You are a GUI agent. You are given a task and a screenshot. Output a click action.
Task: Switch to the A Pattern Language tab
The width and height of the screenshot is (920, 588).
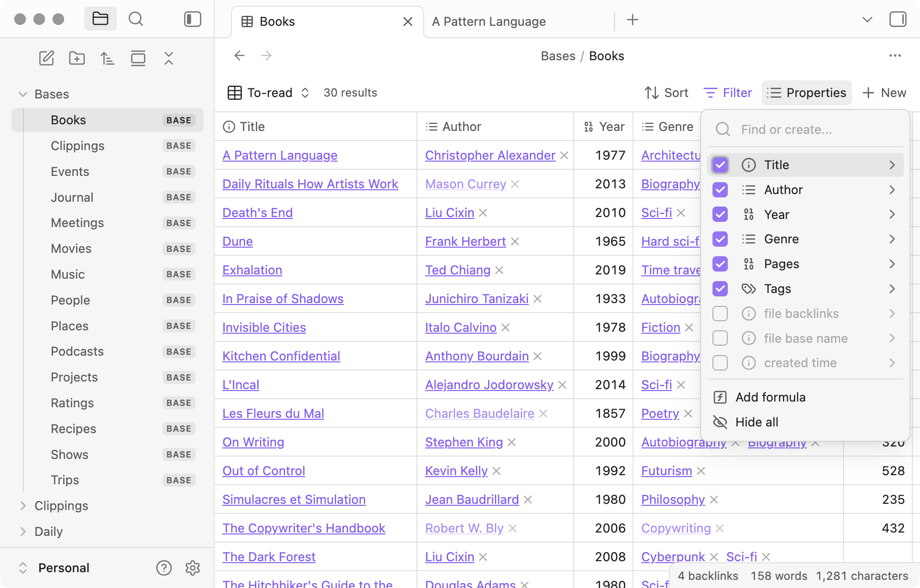(489, 21)
